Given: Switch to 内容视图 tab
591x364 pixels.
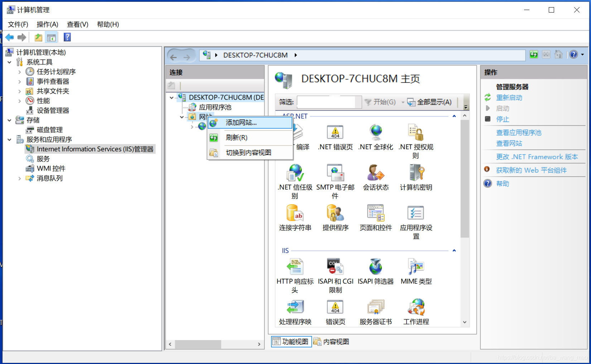Looking at the screenshot, I should click(x=332, y=342).
